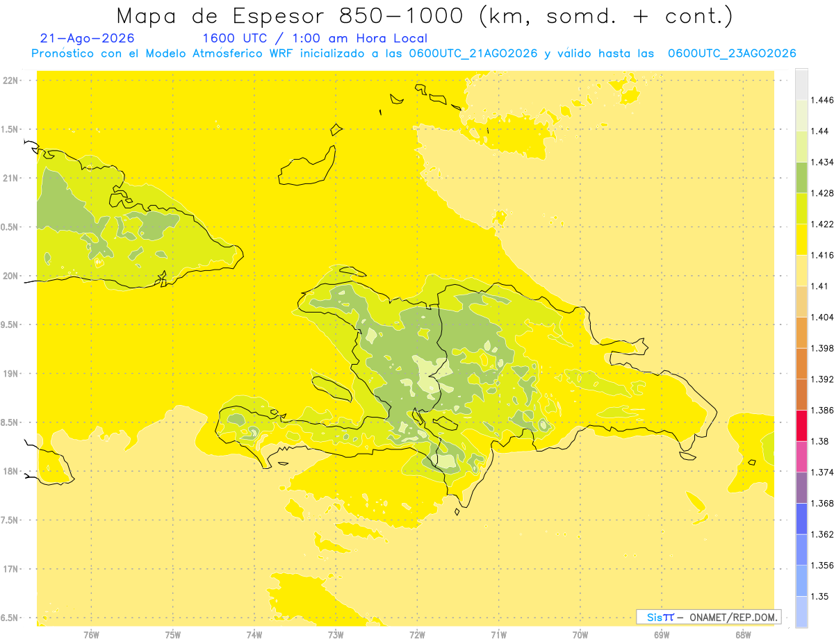The image size is (834, 644).
Task: Pick legend swatch between 1.422 and 1.428
Action: click(x=801, y=208)
